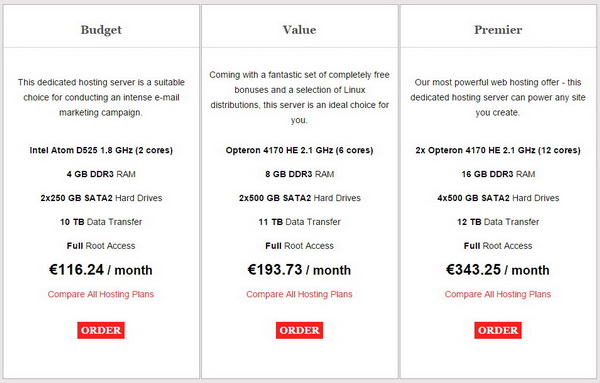Open Compare All Hosting Plans under Budget

[x=101, y=294]
